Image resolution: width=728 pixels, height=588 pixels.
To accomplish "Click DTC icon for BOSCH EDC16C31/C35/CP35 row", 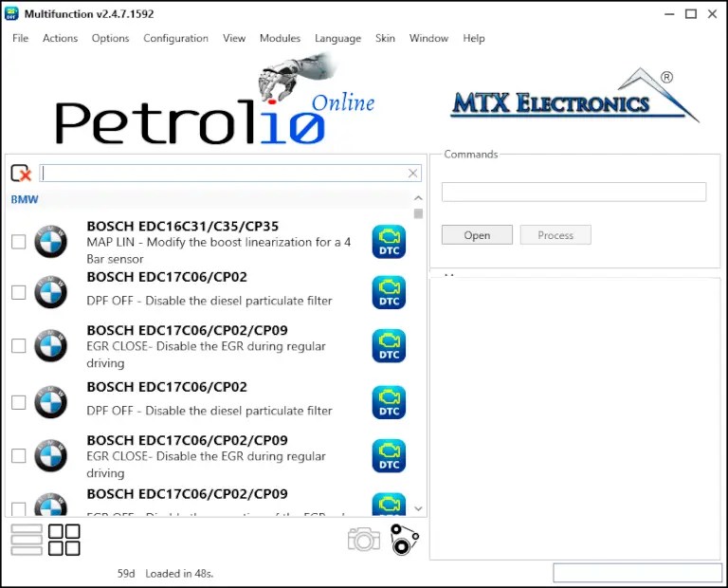I will coord(389,242).
